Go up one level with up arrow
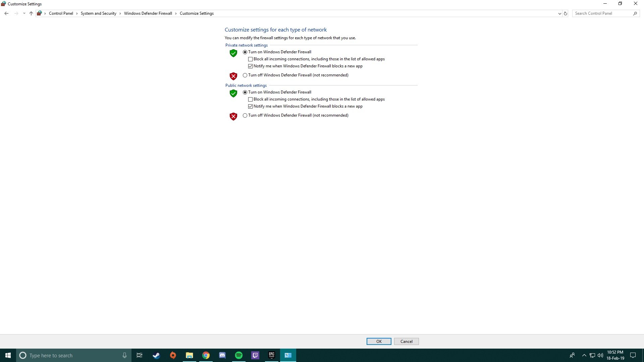This screenshot has height=362, width=644. [x=31, y=13]
